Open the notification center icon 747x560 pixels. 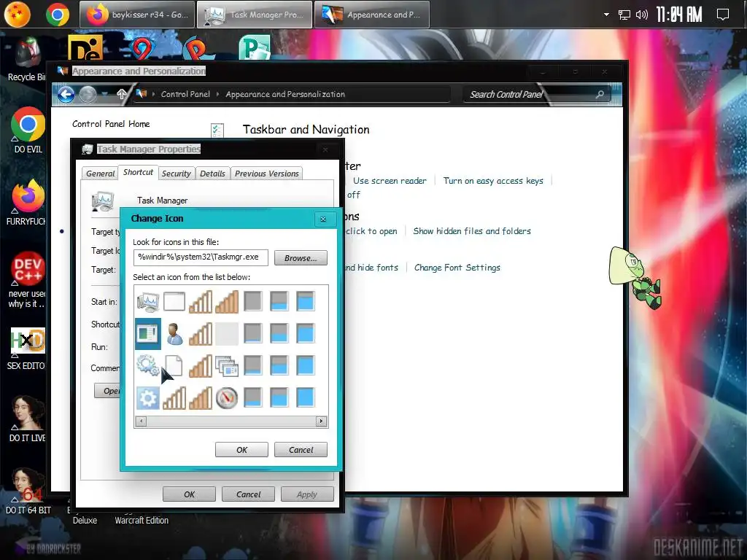723,15
